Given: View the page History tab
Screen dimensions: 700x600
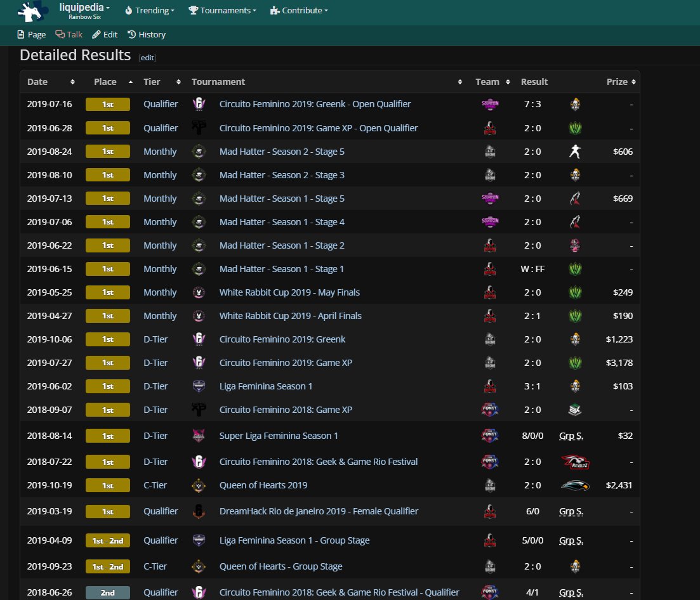Looking at the screenshot, I should click(147, 34).
